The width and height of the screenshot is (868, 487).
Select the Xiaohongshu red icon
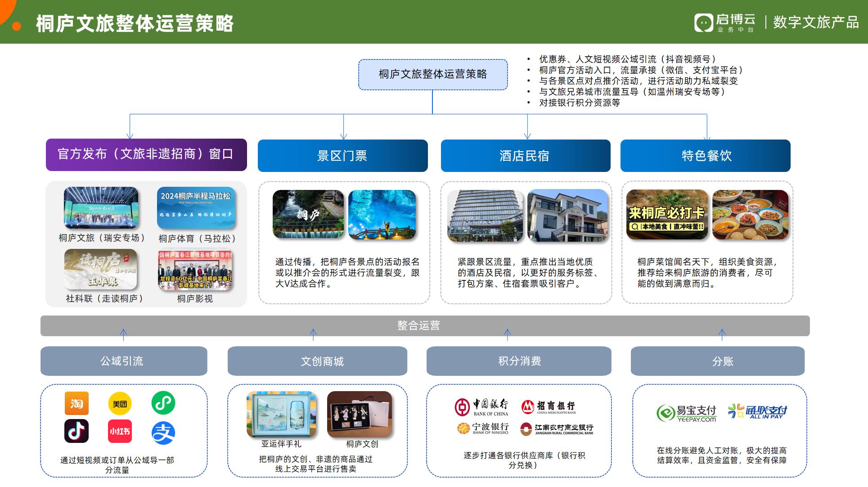[120, 432]
